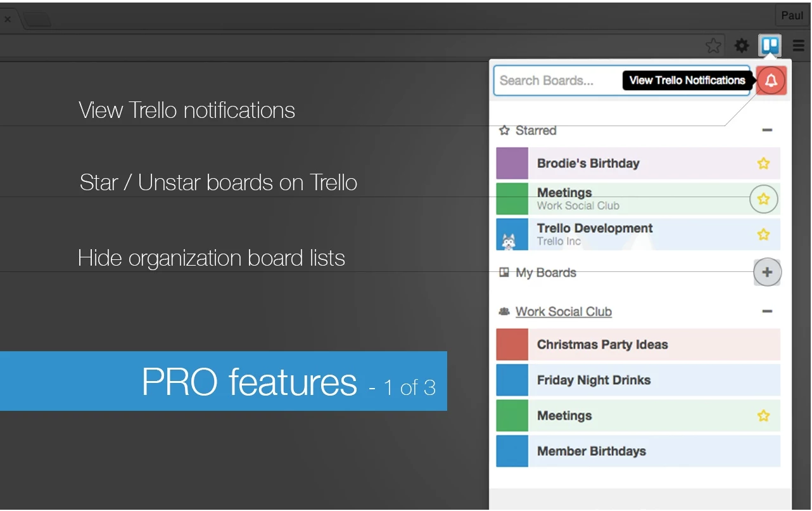Click the Paul profile name
The width and height of the screenshot is (812, 511).
(792, 15)
